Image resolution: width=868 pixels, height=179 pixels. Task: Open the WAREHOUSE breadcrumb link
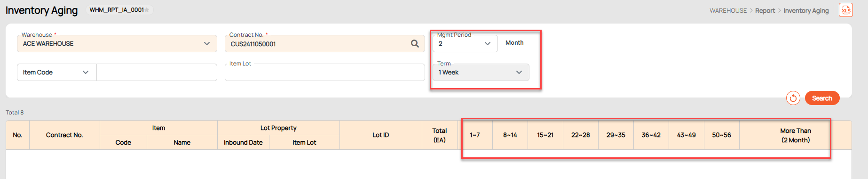(x=728, y=10)
